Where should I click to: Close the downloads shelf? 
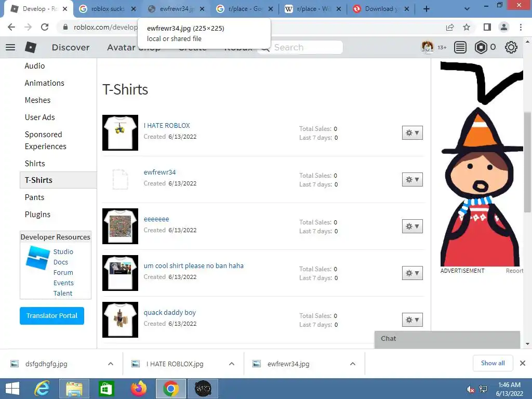[x=523, y=363]
